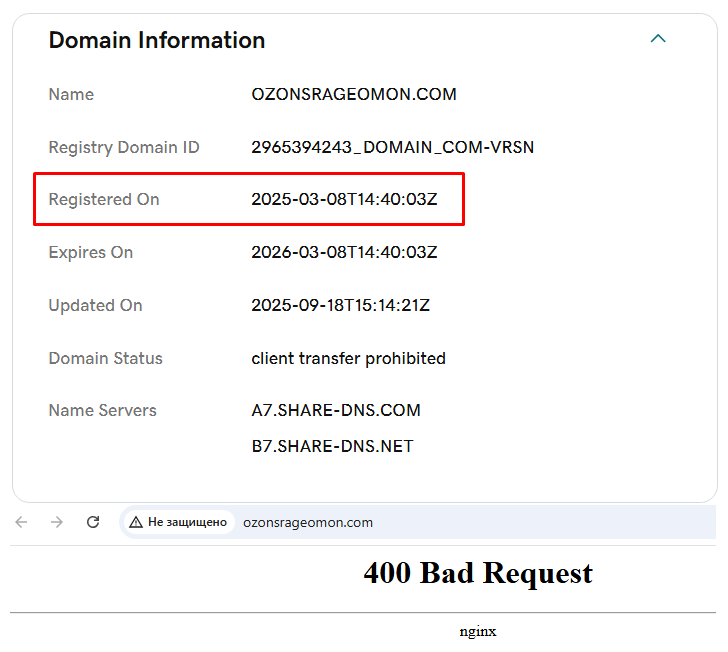Click the browser forward arrow

click(57, 522)
